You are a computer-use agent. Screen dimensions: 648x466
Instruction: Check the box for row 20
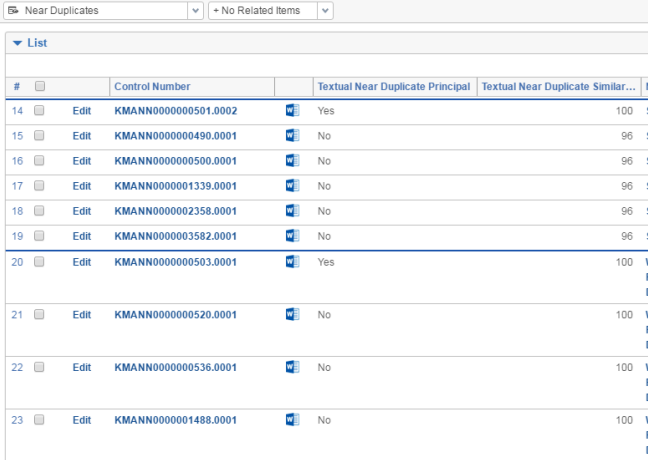(39, 262)
